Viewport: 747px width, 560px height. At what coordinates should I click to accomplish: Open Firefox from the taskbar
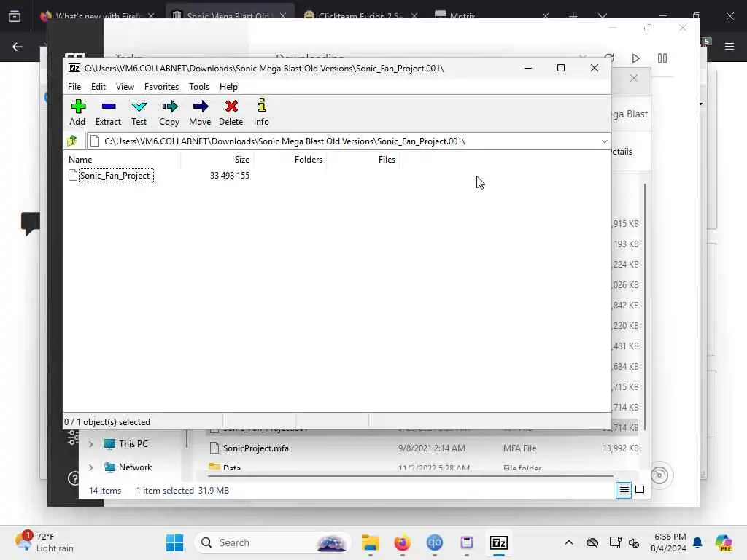click(x=403, y=542)
